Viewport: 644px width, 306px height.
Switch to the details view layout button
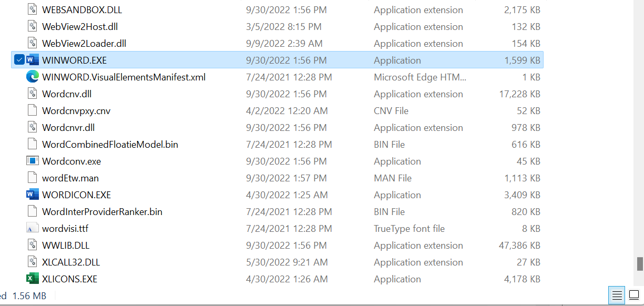tap(618, 295)
